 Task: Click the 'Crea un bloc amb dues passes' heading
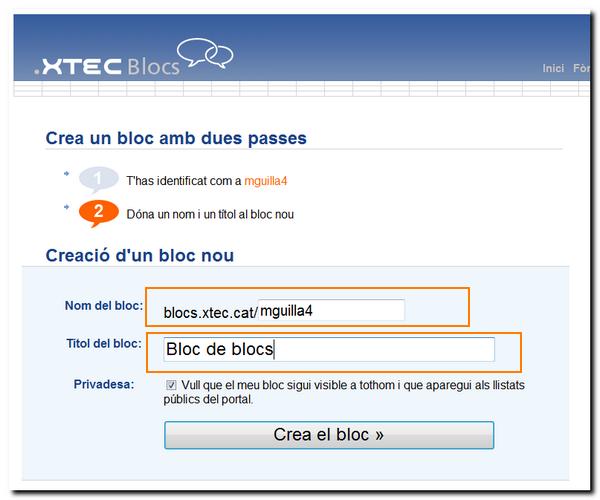176,138
